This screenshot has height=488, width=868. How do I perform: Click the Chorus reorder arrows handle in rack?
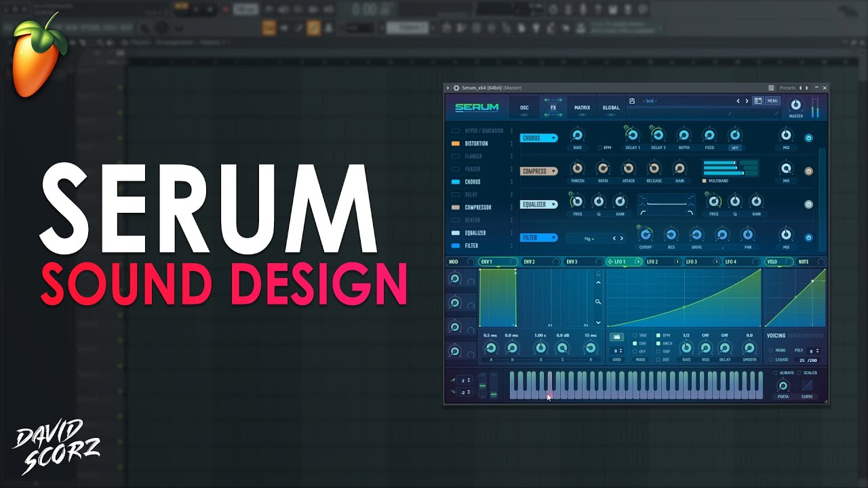point(511,182)
